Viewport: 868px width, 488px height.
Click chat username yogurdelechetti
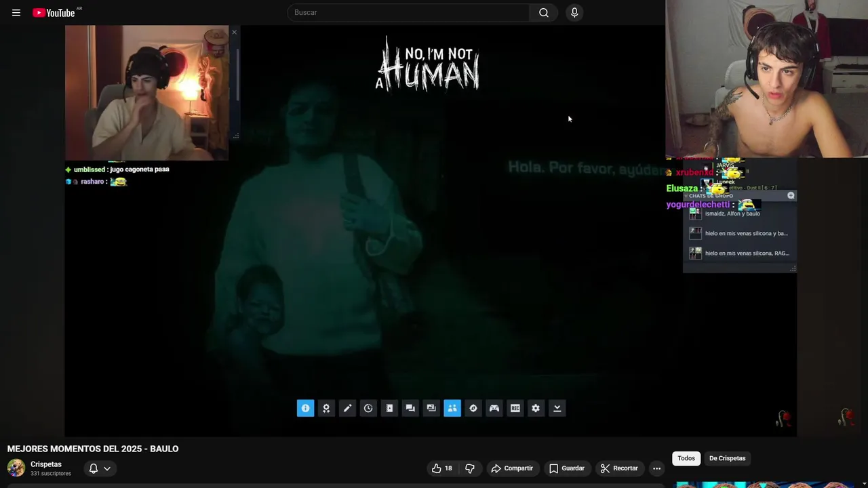coord(698,205)
